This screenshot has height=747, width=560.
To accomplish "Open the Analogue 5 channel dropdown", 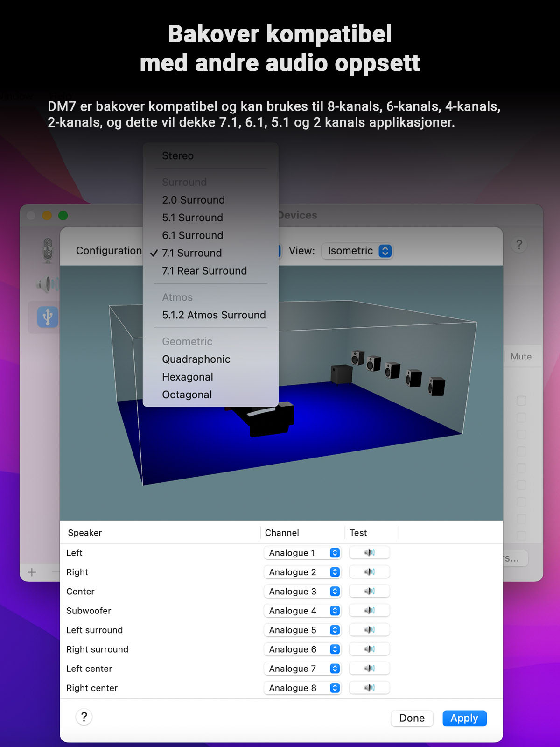I will [x=302, y=630].
